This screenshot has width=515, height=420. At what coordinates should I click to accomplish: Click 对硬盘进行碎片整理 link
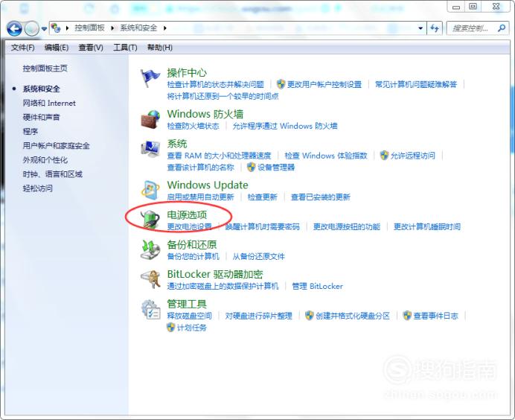point(258,316)
